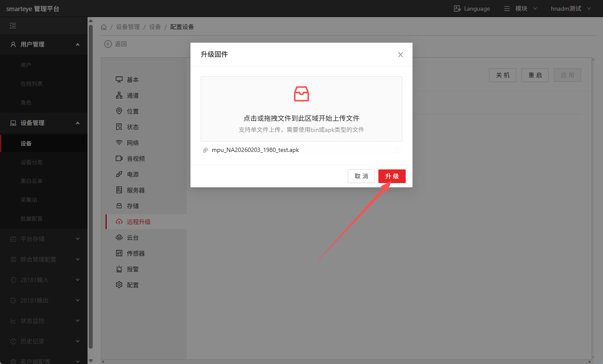Viewport: 603px width, 364px height.
Task: Open the 报警 alarm settings
Action: (x=132, y=269)
